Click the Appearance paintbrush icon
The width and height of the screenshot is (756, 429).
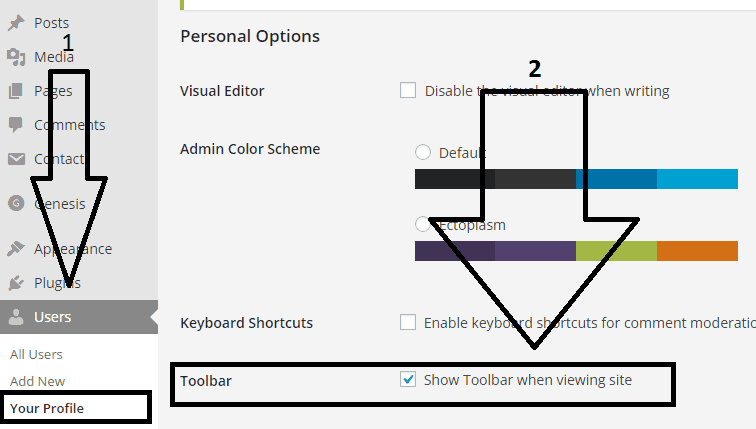15,249
